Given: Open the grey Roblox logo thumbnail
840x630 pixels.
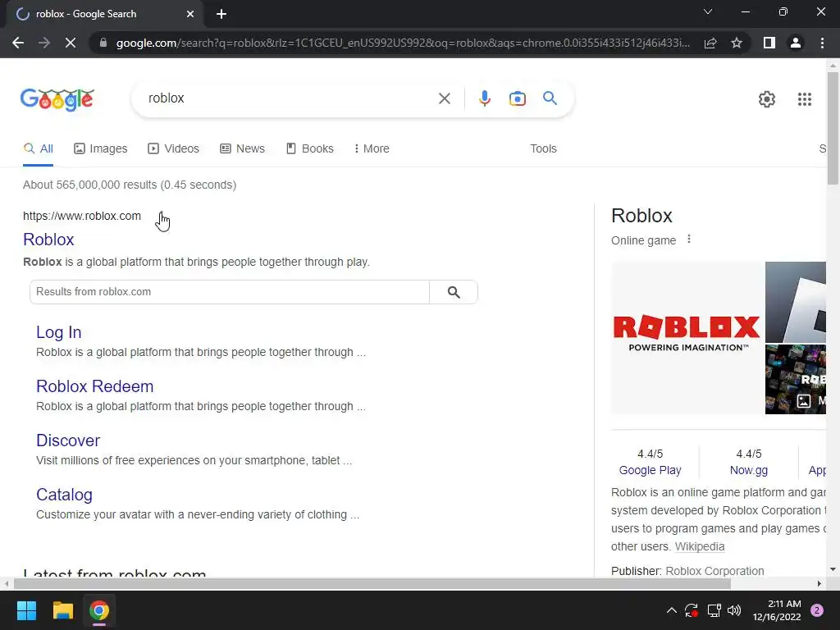Looking at the screenshot, I should pyautogui.click(x=796, y=302).
